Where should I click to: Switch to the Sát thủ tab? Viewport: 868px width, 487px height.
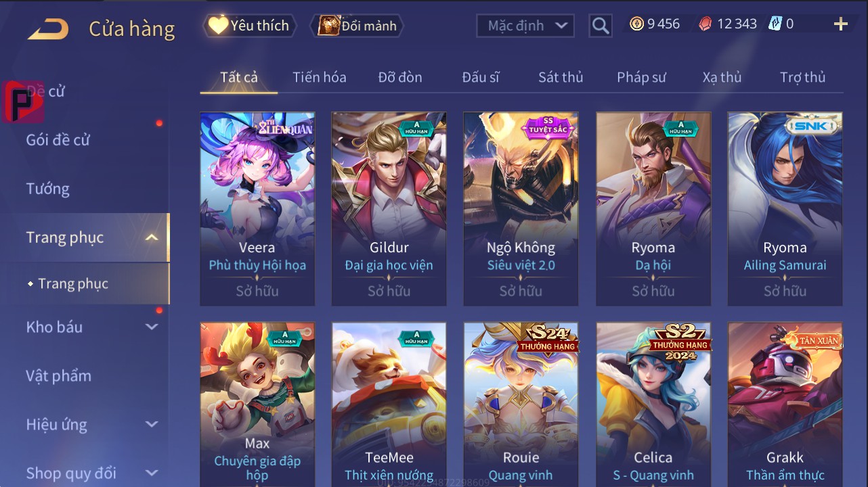point(561,77)
